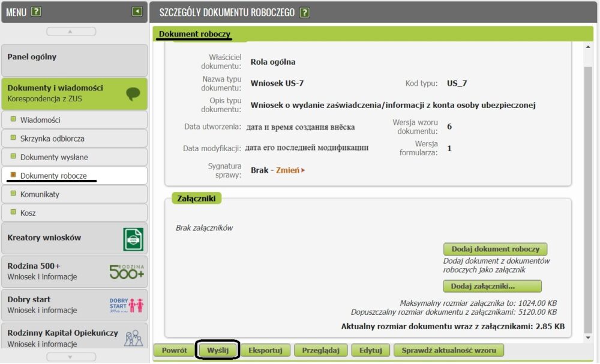
Task: Open the Kosz folder
Action: 28,213
